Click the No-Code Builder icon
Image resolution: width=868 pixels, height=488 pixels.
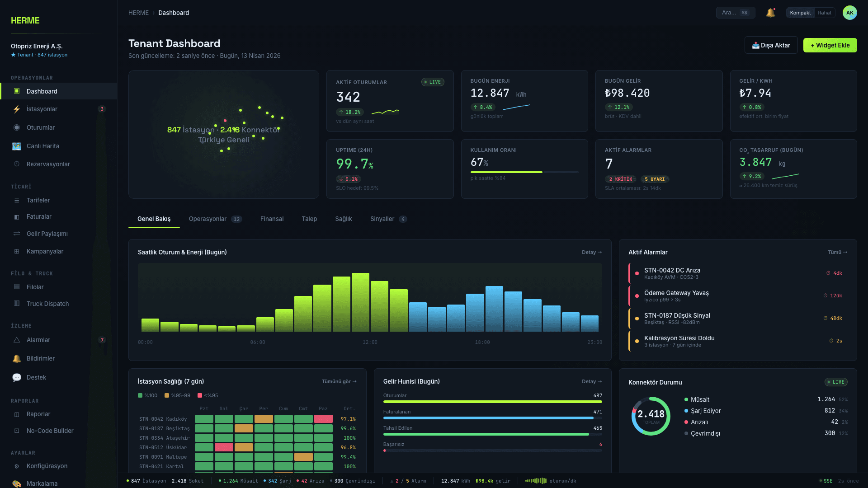[x=17, y=431]
